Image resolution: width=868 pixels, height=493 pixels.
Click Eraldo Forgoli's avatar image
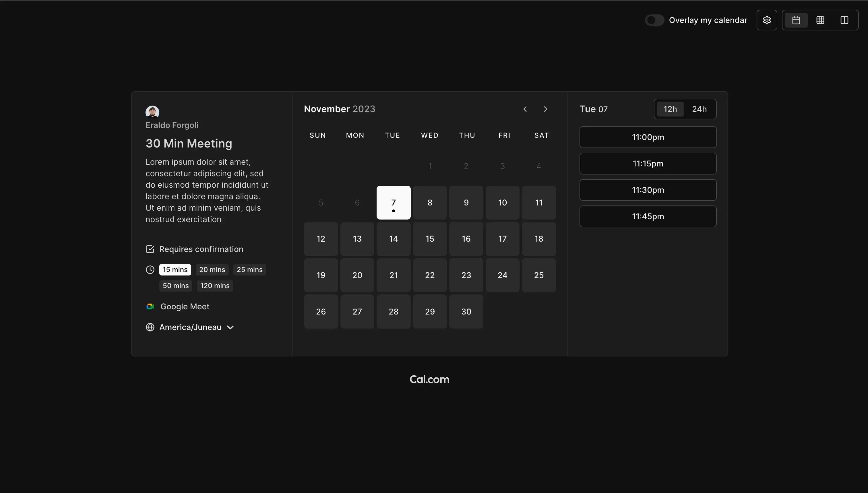pos(152,112)
